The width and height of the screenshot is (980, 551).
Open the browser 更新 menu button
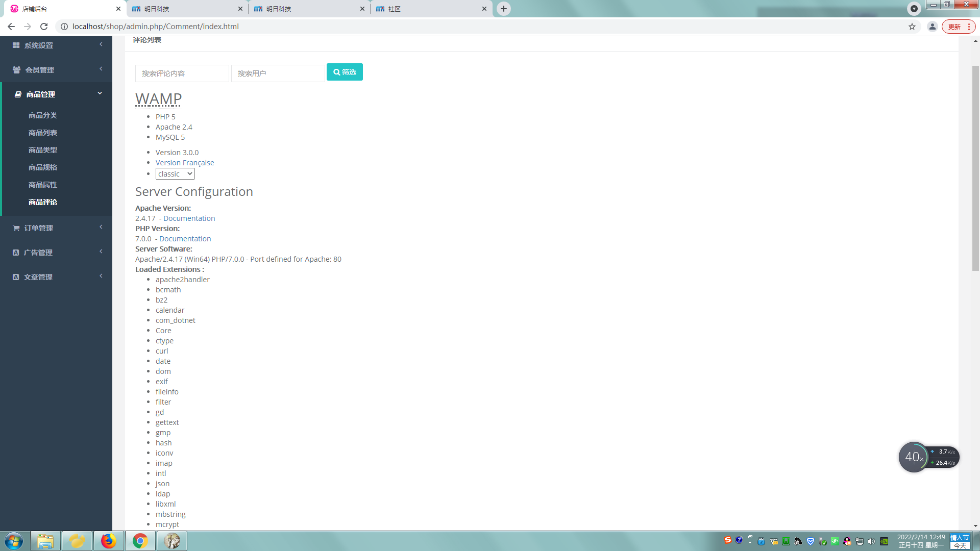click(x=959, y=27)
